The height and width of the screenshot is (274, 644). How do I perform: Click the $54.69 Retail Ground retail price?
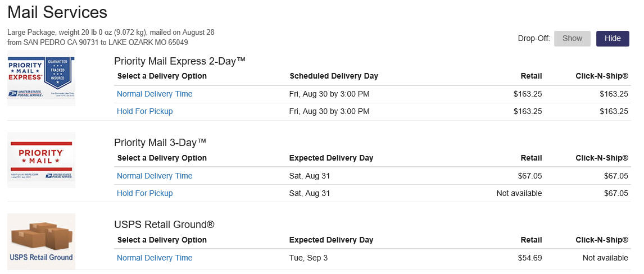click(x=530, y=258)
